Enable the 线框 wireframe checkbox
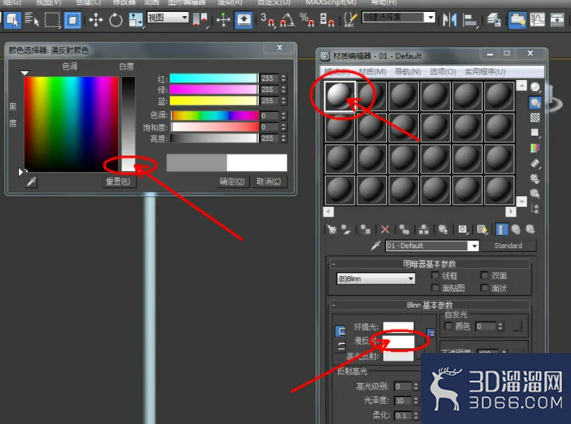 (434, 275)
